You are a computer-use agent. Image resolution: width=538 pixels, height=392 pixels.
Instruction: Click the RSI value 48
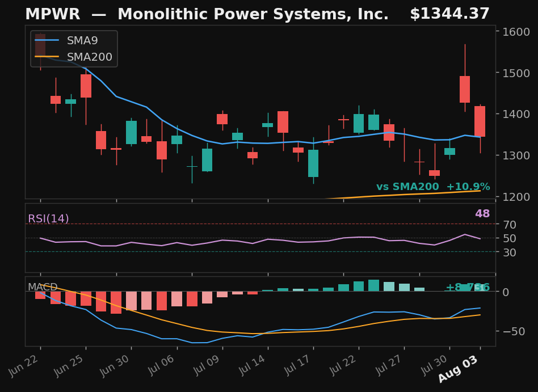pyautogui.click(x=482, y=213)
